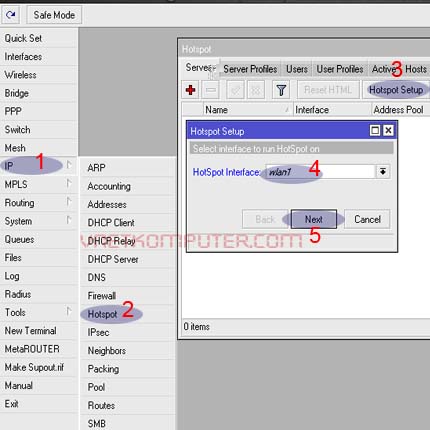Select Packing in IP submenu

(x=128, y=369)
